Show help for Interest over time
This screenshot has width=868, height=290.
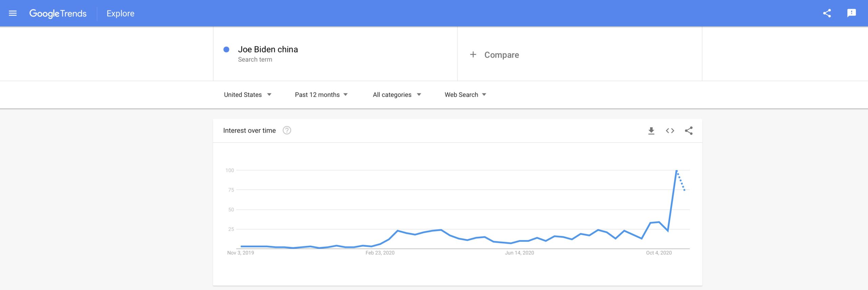(287, 131)
